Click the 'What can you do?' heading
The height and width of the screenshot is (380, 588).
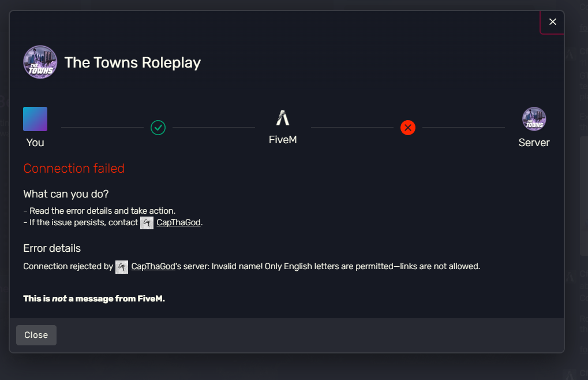66,194
